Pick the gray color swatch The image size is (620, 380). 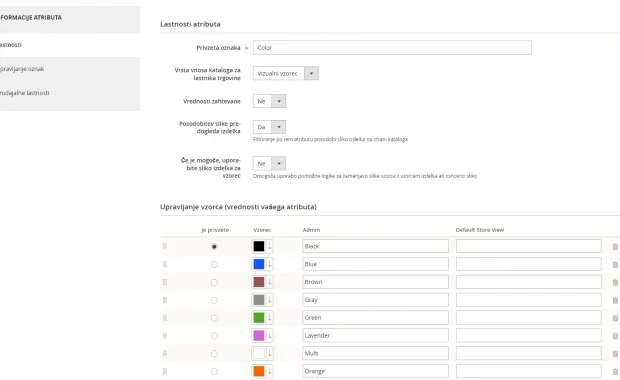point(259,300)
